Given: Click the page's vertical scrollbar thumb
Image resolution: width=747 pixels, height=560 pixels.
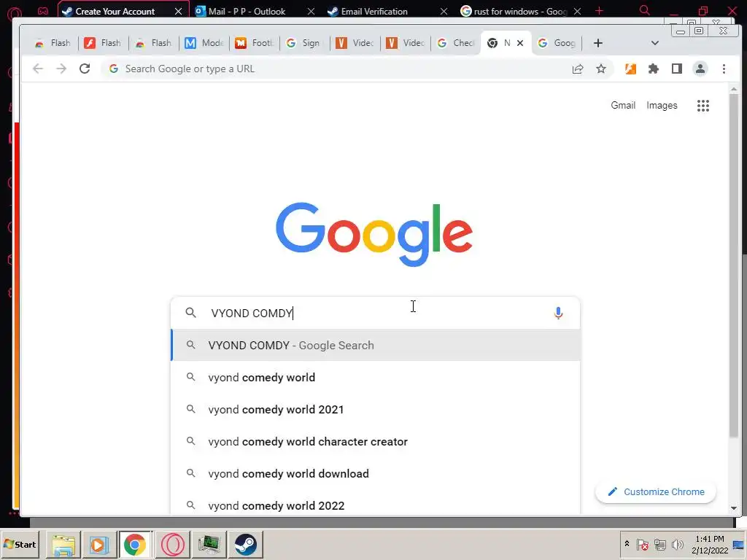Looking at the screenshot, I should [734, 265].
